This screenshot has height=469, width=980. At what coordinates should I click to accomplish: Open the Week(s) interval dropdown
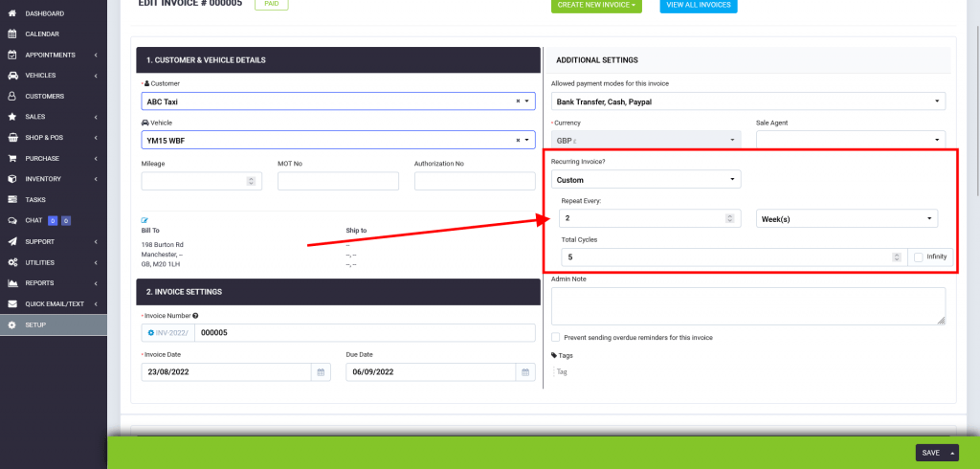(846, 219)
